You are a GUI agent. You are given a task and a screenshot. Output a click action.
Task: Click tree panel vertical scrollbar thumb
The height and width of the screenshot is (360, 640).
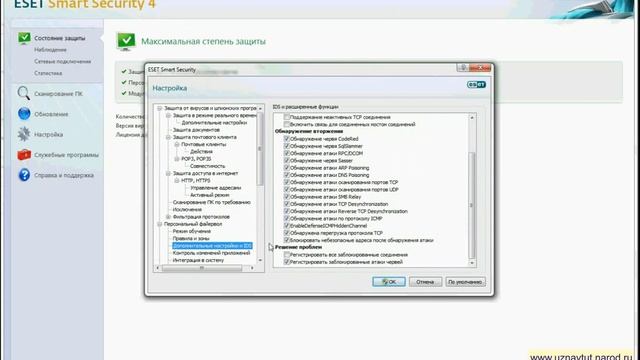coord(260,149)
